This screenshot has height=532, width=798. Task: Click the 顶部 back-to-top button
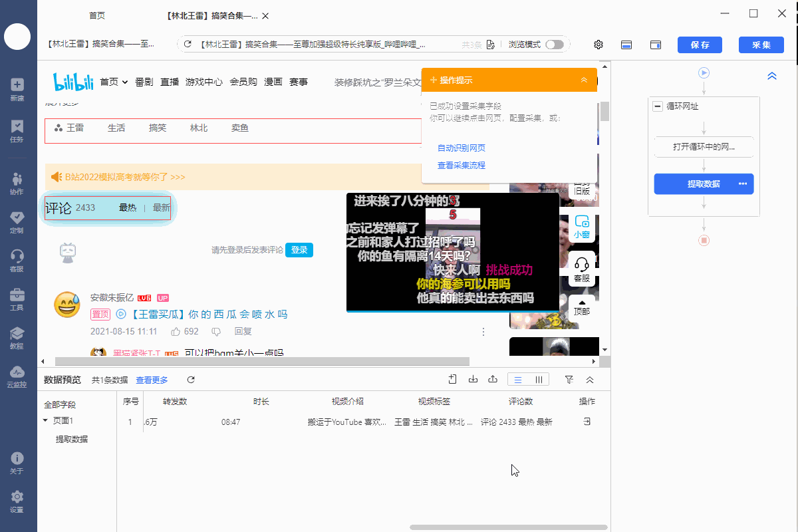point(582,307)
